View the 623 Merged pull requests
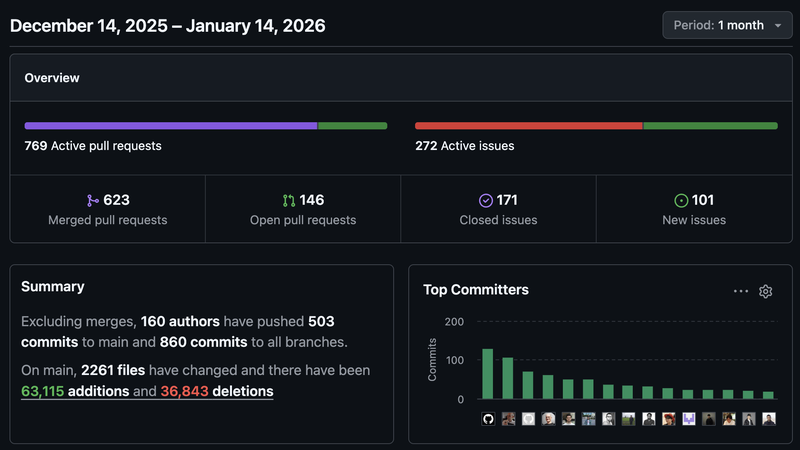 click(107, 209)
